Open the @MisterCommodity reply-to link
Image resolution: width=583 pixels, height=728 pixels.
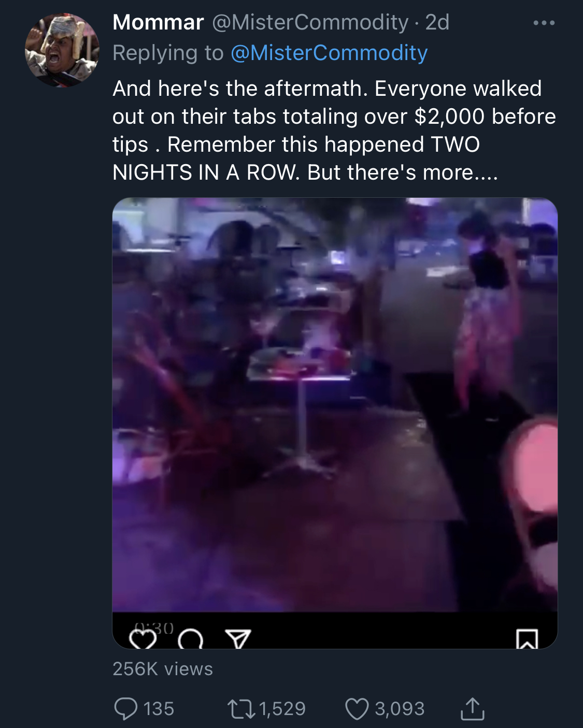(329, 53)
